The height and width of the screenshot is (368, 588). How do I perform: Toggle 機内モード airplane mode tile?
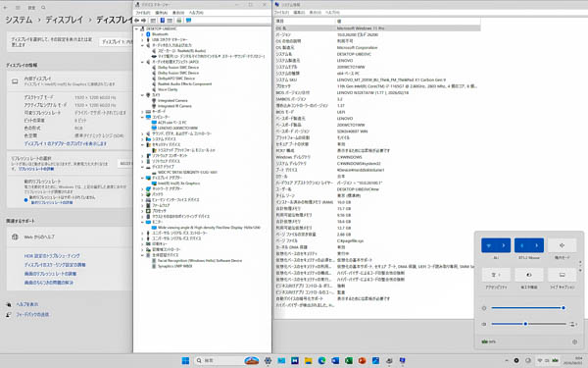tap(563, 245)
